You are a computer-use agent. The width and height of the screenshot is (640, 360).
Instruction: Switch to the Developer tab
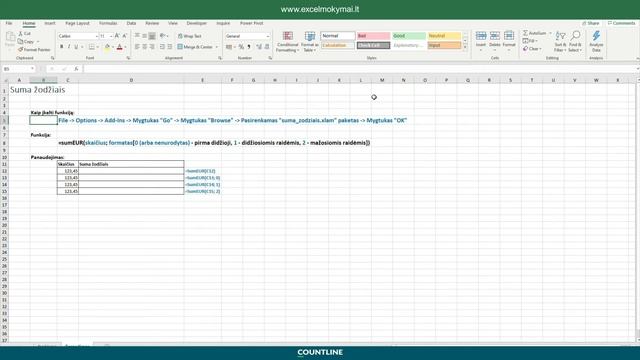click(x=196, y=23)
